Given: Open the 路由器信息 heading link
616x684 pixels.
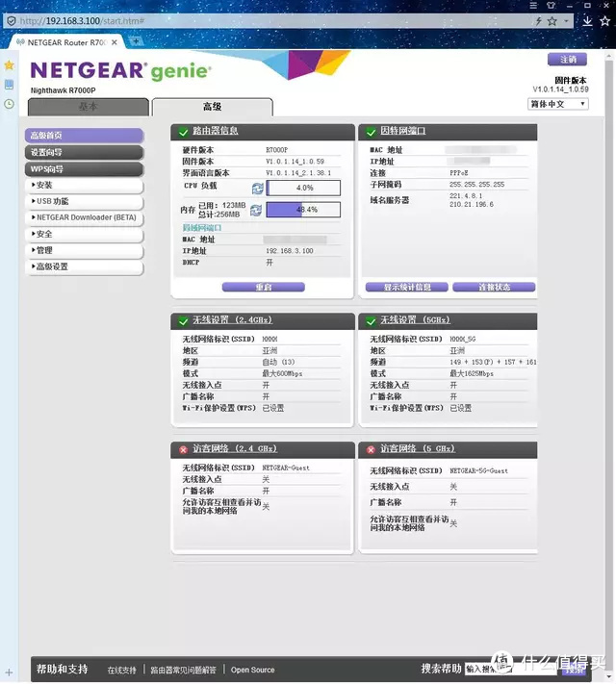Looking at the screenshot, I should (x=216, y=131).
